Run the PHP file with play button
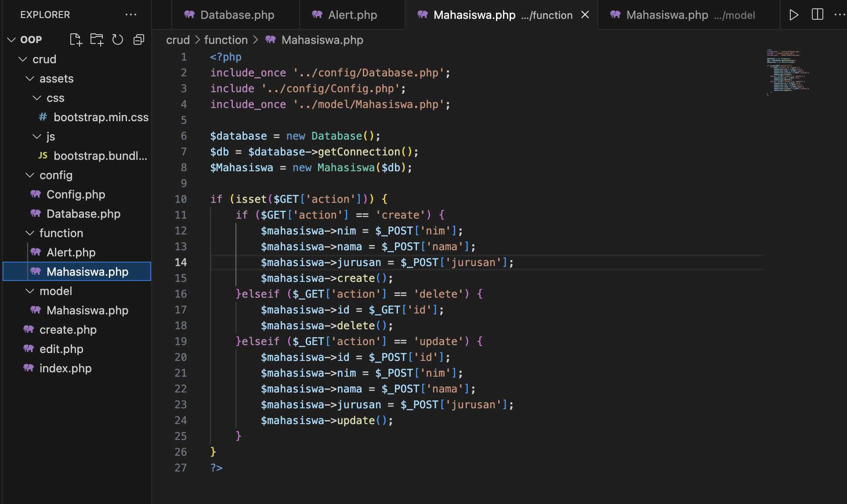The image size is (847, 504). (x=793, y=15)
